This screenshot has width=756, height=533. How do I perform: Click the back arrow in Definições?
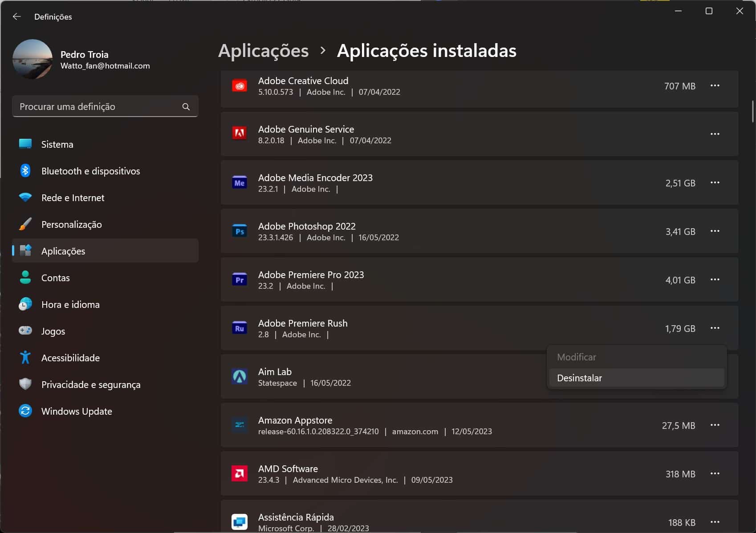[x=17, y=16]
